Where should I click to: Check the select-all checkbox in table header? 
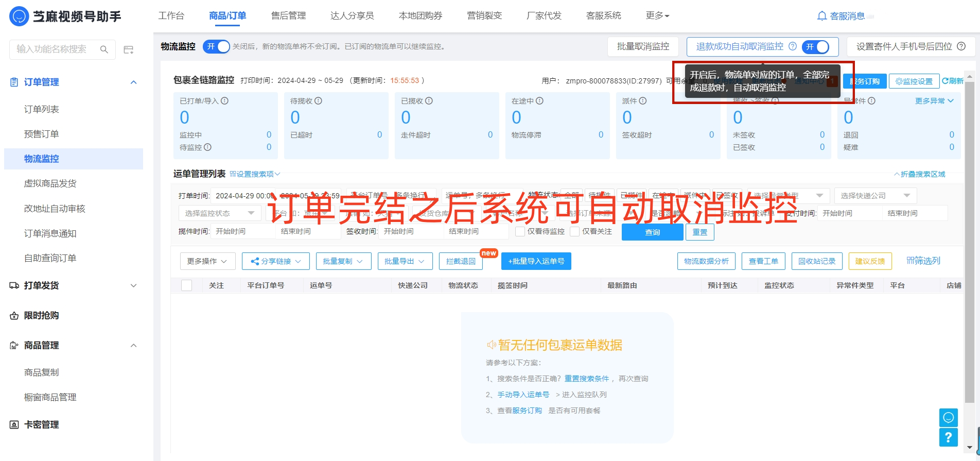[187, 285]
